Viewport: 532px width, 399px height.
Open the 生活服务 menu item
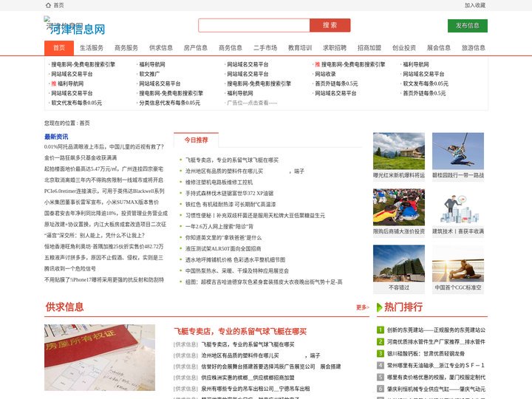[x=92, y=48]
